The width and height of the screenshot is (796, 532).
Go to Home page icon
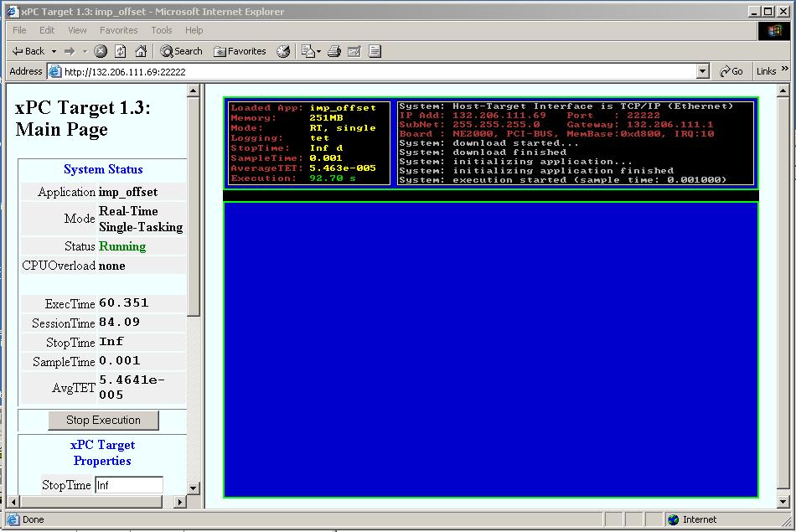(x=141, y=51)
